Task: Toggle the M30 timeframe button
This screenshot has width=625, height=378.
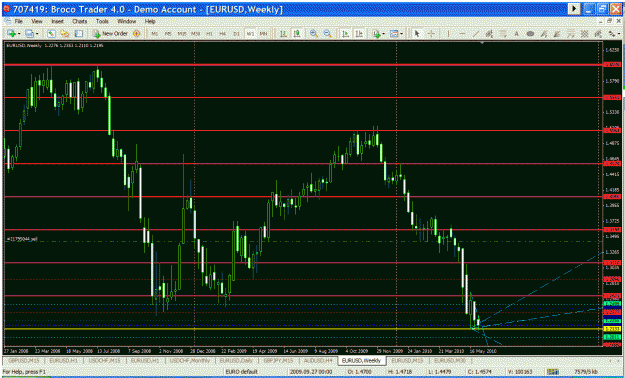Action: pos(195,34)
